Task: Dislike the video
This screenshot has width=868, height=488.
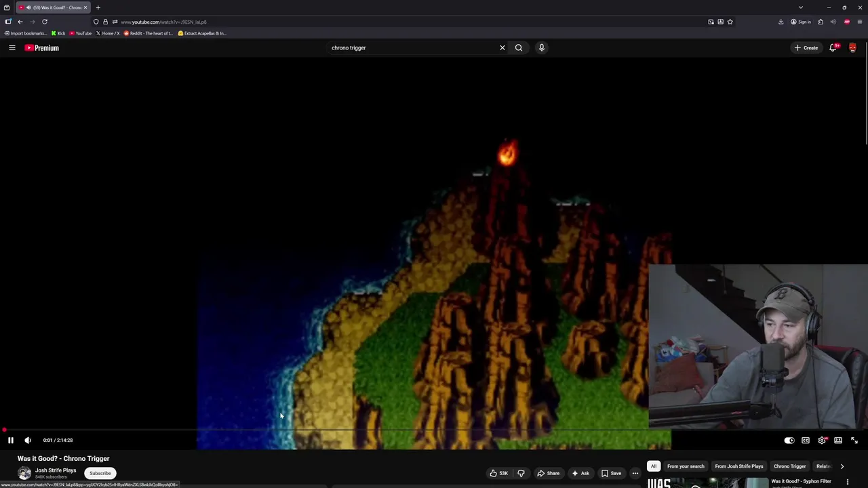Action: (521, 473)
